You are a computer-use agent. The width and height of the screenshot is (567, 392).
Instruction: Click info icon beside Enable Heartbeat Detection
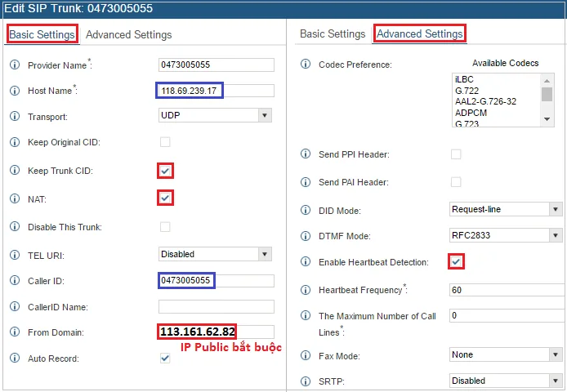[306, 262]
